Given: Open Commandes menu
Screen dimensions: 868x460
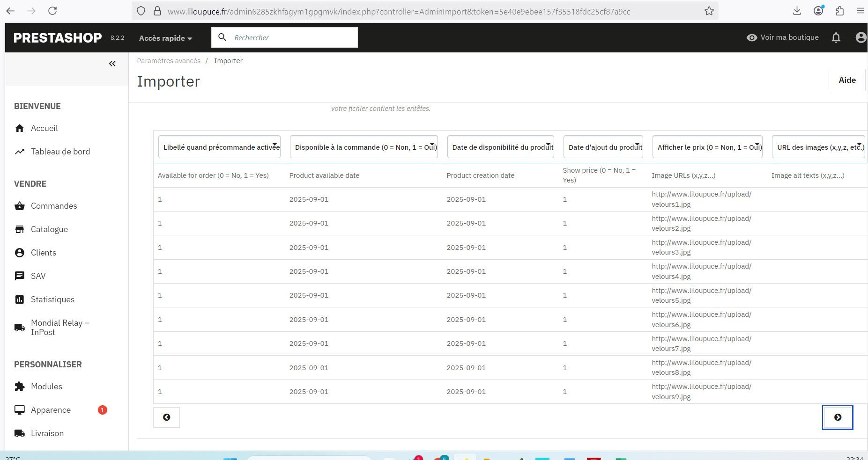Looking at the screenshot, I should click(53, 206).
